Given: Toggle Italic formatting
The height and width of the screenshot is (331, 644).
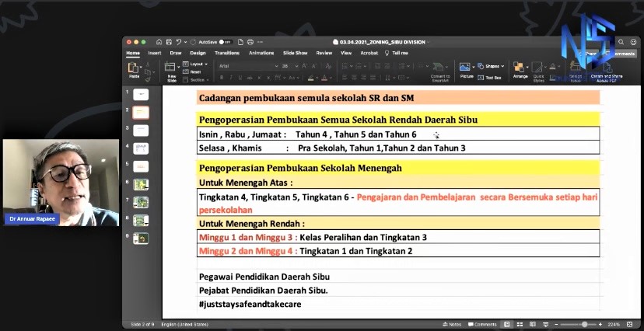Looking at the screenshot, I should pos(230,78).
